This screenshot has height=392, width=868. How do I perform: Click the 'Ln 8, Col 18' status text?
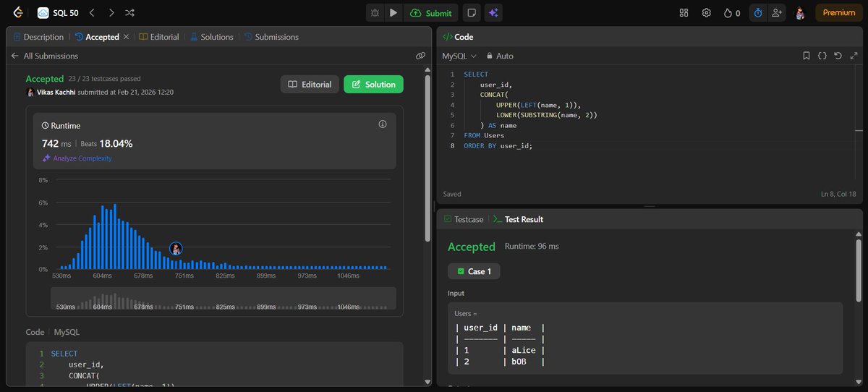point(838,194)
